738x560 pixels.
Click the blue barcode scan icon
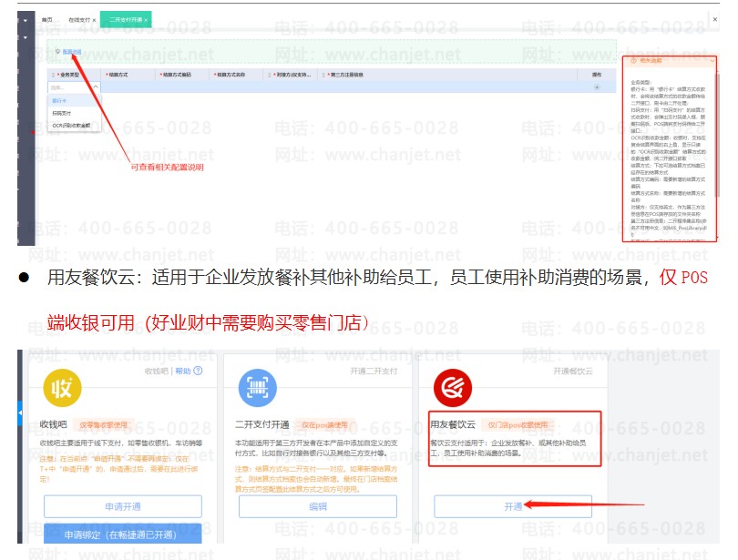[x=258, y=388]
